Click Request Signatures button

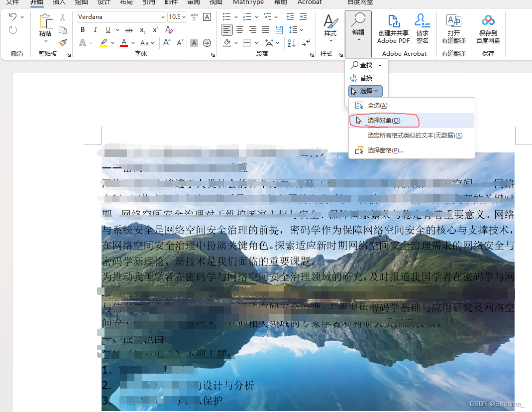point(423,29)
